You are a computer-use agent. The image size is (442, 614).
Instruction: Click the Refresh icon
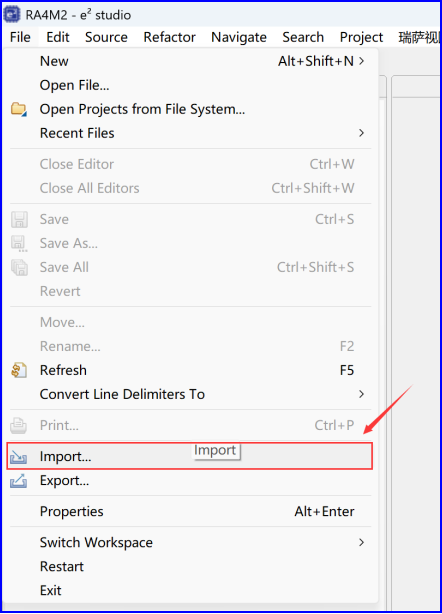(x=19, y=370)
